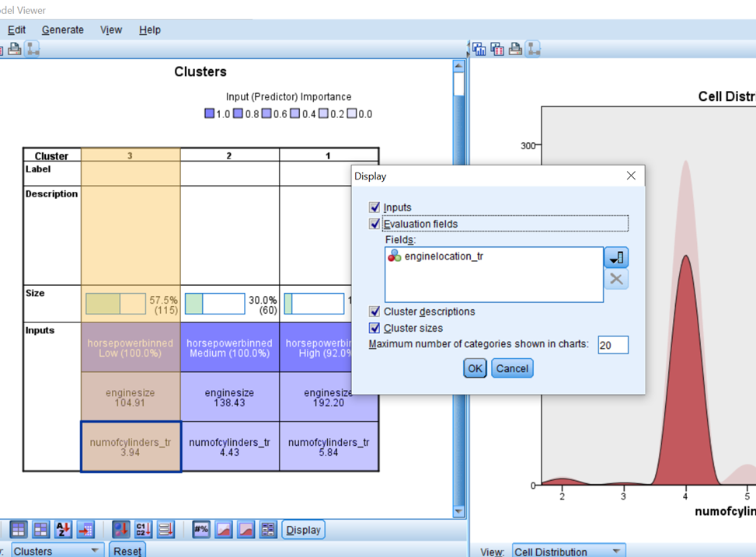
Task: Click the #% cell contents display icon
Action: pos(200,530)
